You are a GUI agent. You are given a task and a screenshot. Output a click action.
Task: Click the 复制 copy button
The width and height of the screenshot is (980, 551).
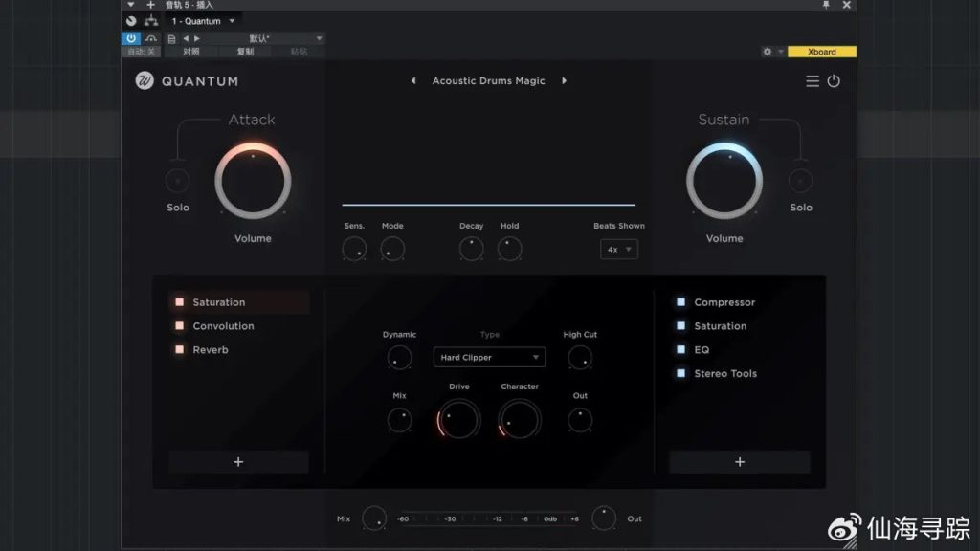(x=245, y=52)
